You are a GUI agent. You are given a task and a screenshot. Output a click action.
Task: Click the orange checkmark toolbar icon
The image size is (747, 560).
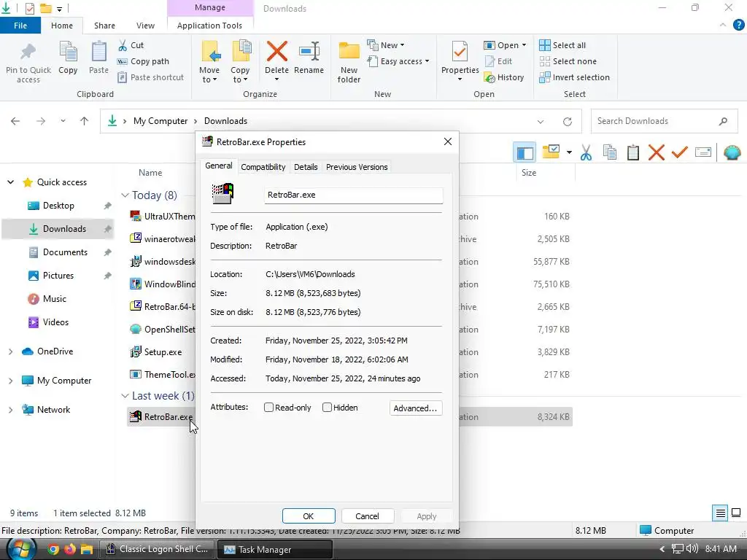[x=680, y=153]
